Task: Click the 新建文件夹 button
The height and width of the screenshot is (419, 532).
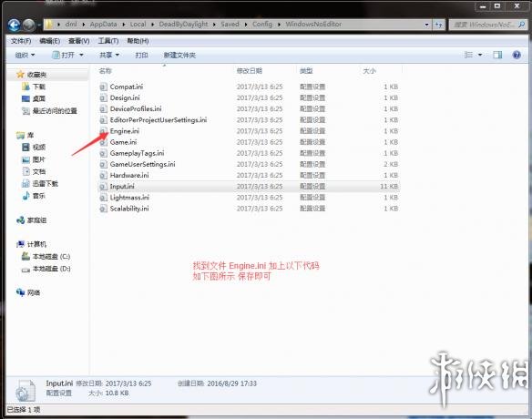Action: tap(179, 55)
